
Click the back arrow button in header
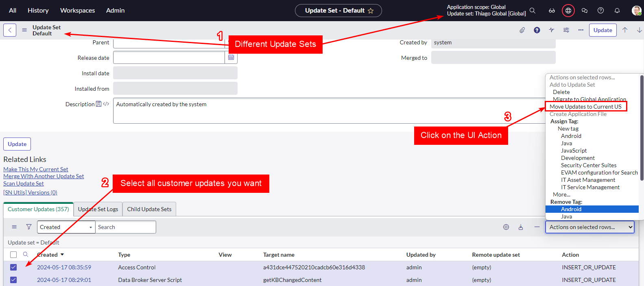(10, 30)
